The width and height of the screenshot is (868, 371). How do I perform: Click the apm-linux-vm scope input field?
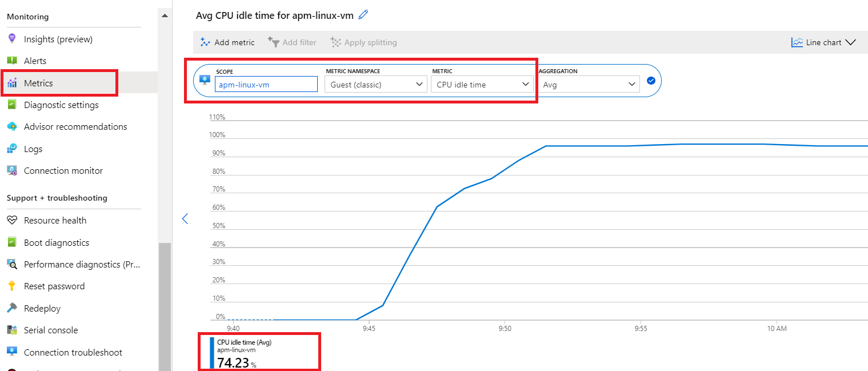point(266,85)
